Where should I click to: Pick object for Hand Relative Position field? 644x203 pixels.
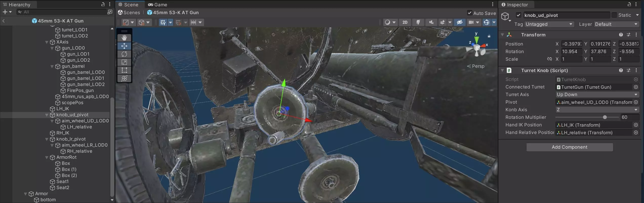[x=636, y=132]
